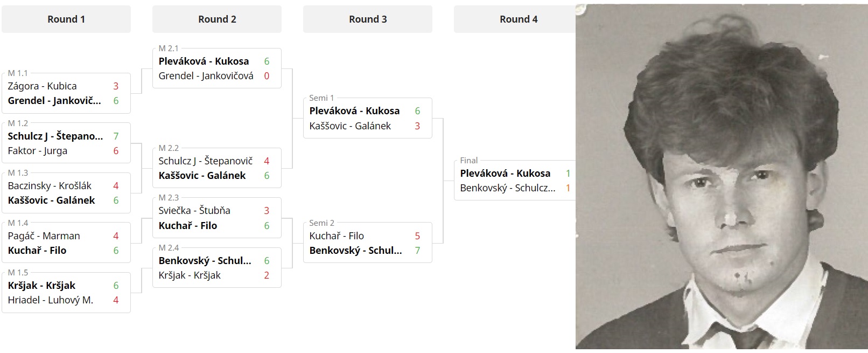The image size is (868, 353).
Task: Open the black-and-white portrait photo
Action: tap(722, 177)
